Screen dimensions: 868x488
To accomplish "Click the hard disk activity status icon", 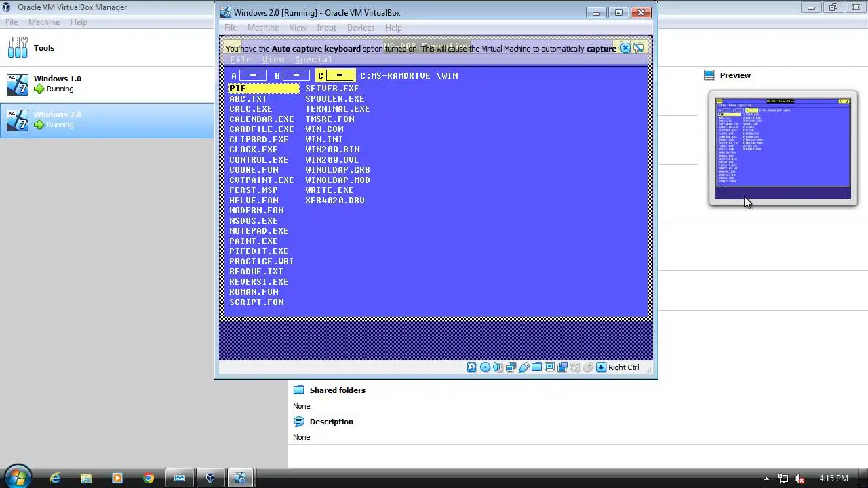I will tap(472, 367).
